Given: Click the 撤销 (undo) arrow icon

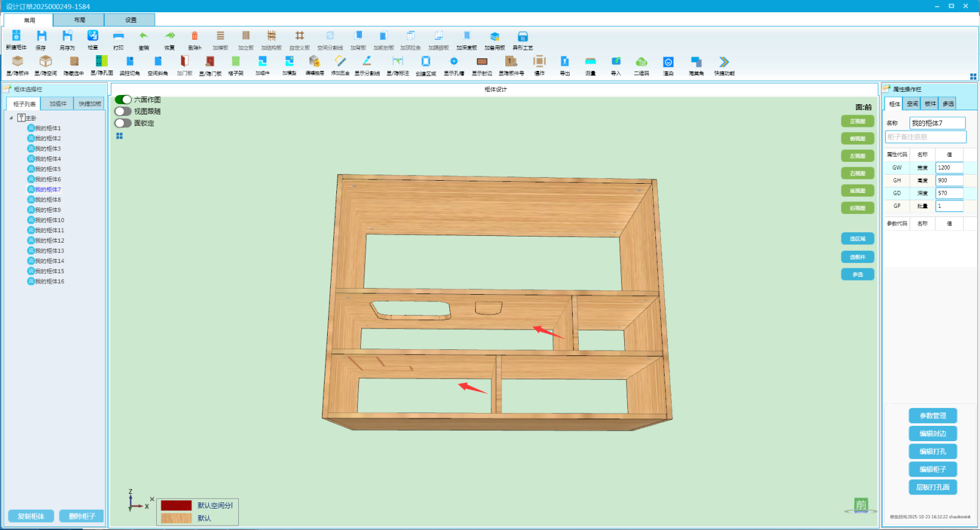Looking at the screenshot, I should (143, 37).
